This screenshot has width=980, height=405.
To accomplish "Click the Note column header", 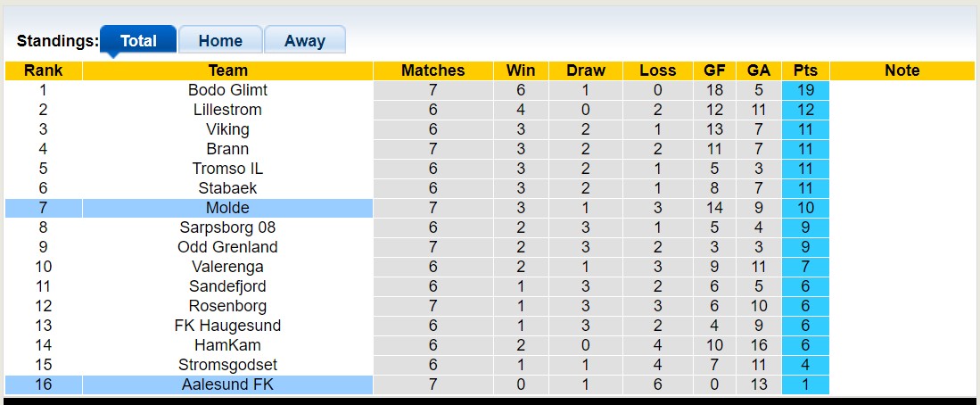I will [x=902, y=70].
